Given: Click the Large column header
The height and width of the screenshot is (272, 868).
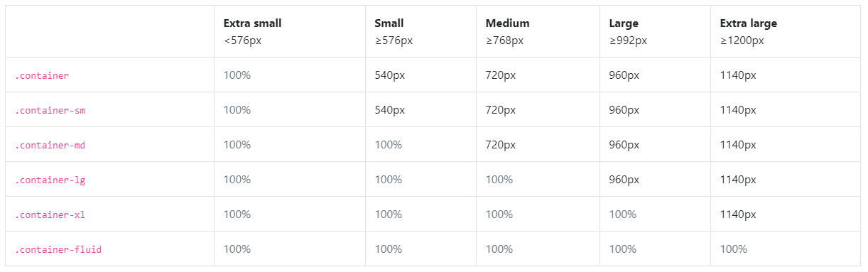Looking at the screenshot, I should [x=624, y=23].
